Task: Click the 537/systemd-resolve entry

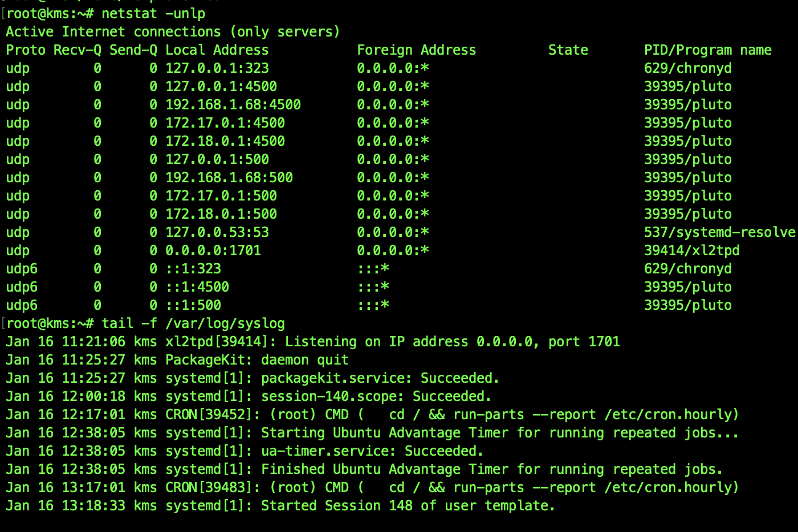Action: pyautogui.click(x=719, y=232)
